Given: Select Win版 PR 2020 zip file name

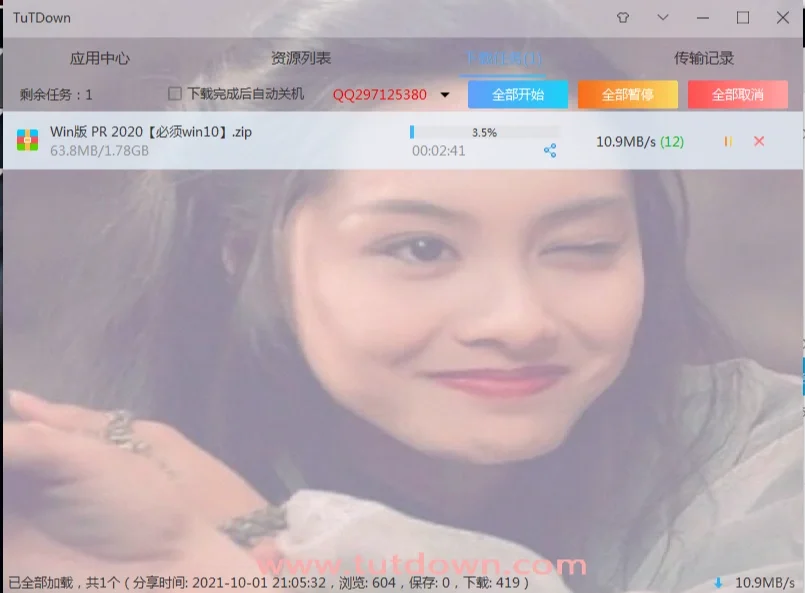Looking at the screenshot, I should tap(151, 132).
